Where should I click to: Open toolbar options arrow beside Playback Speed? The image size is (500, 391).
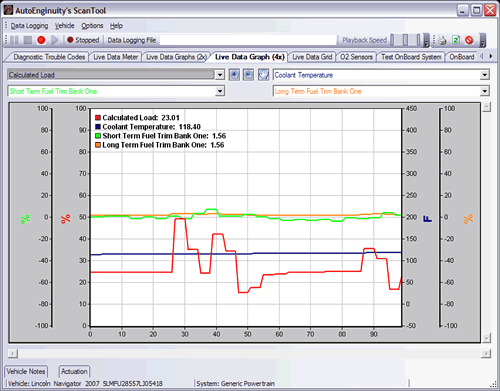pos(426,40)
